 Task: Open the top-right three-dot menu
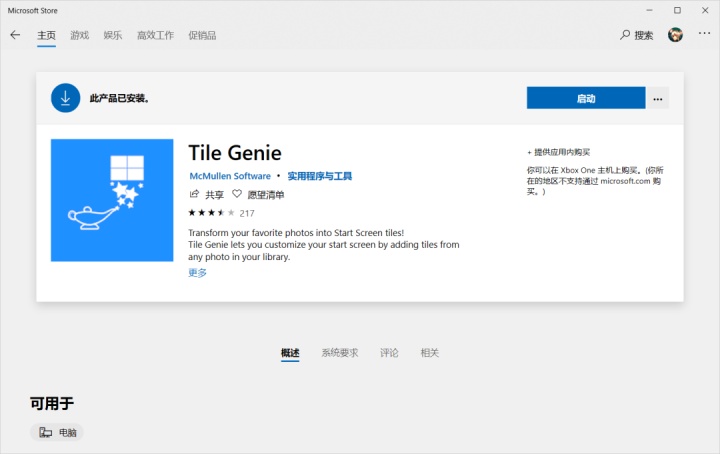coord(704,34)
